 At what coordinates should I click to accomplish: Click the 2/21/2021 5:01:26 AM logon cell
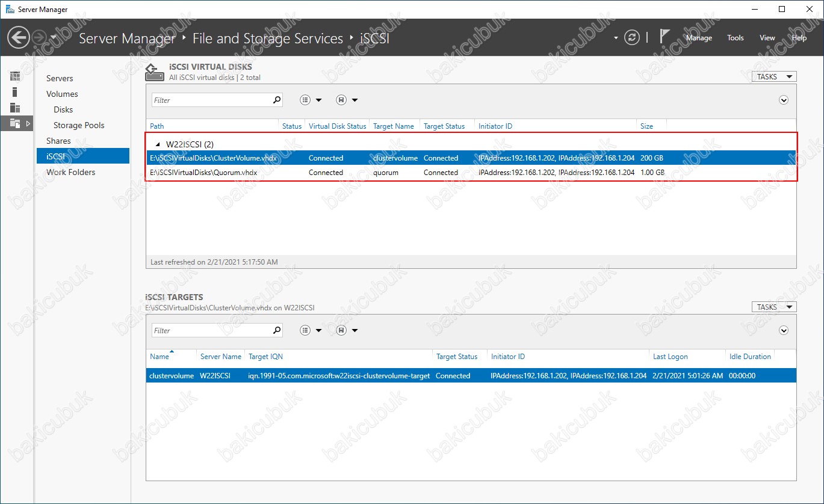pyautogui.click(x=688, y=376)
